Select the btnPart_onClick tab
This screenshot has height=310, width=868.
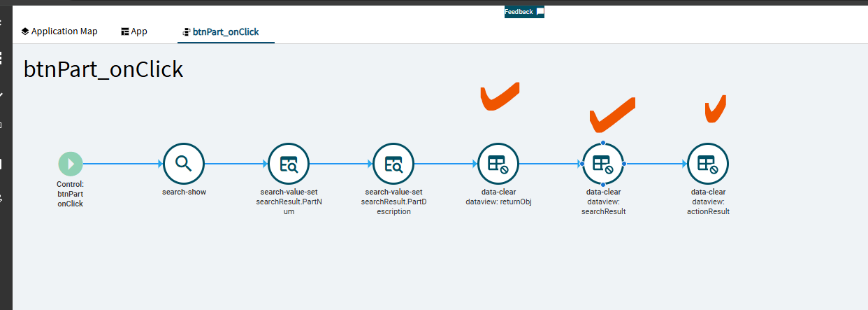click(x=226, y=31)
